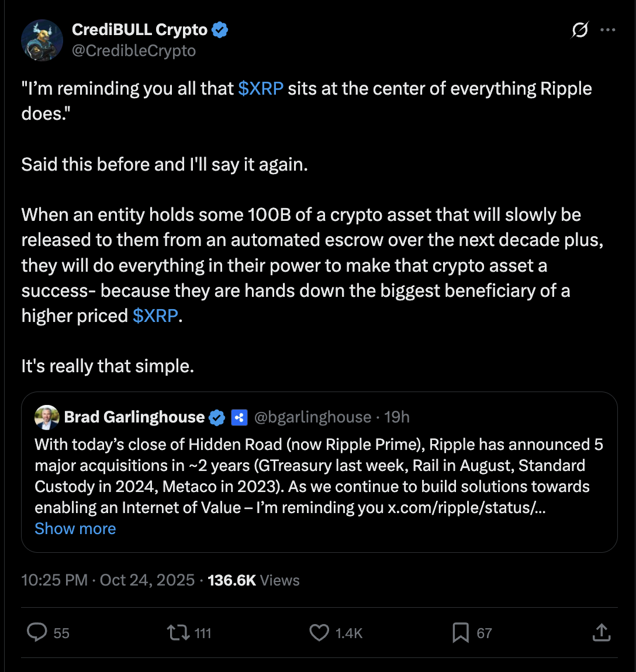
Task: Open the Grok icon at the top right
Action: click(579, 30)
